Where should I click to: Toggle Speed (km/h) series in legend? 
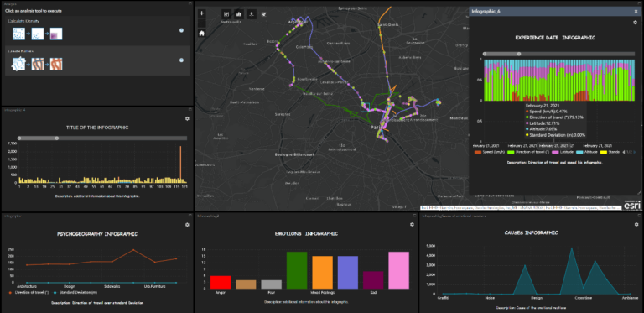click(x=489, y=153)
